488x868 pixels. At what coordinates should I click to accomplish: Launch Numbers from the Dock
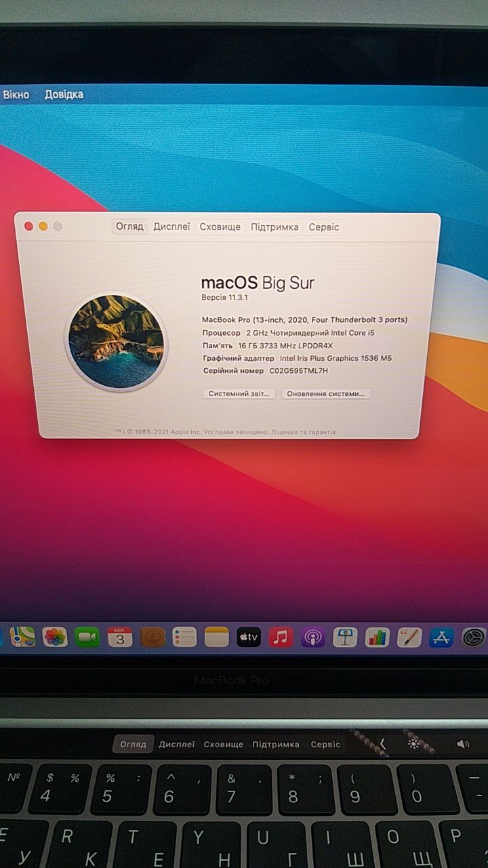tap(377, 637)
